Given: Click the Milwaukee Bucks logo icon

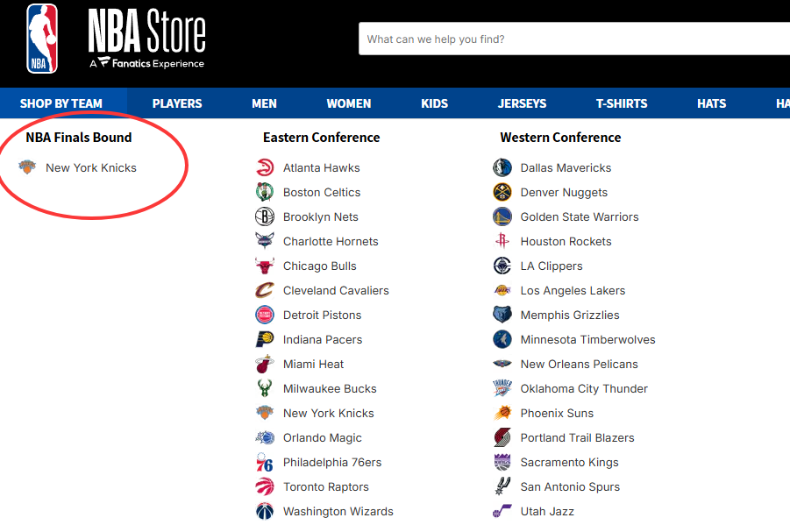Looking at the screenshot, I should [x=265, y=388].
